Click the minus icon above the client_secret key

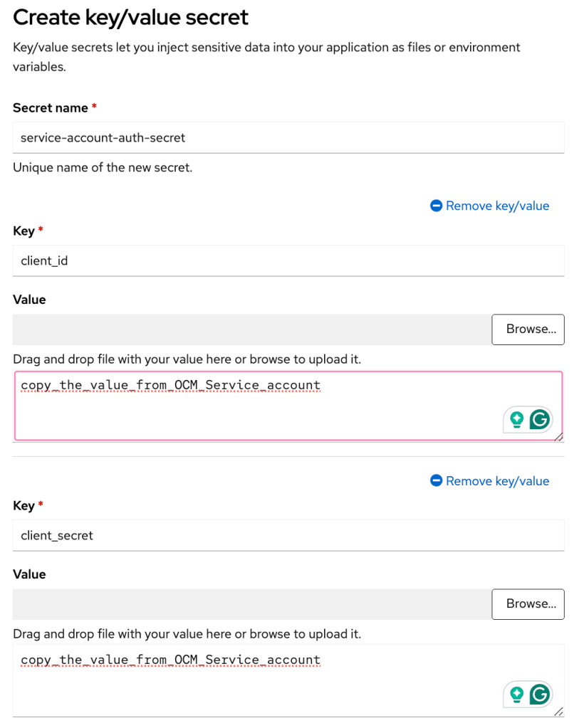point(437,481)
